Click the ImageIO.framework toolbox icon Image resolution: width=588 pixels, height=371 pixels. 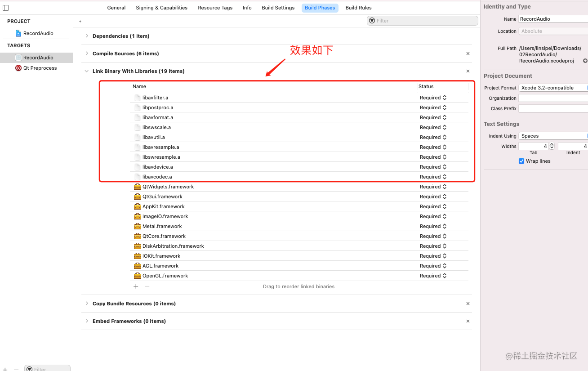tap(138, 216)
